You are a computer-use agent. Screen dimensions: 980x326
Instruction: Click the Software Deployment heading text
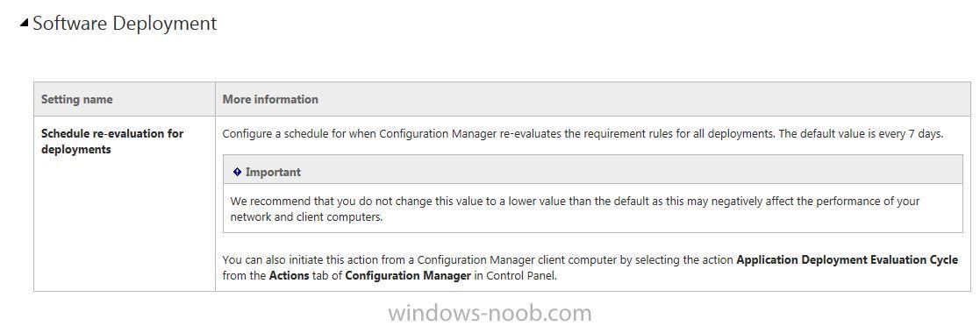(x=125, y=23)
